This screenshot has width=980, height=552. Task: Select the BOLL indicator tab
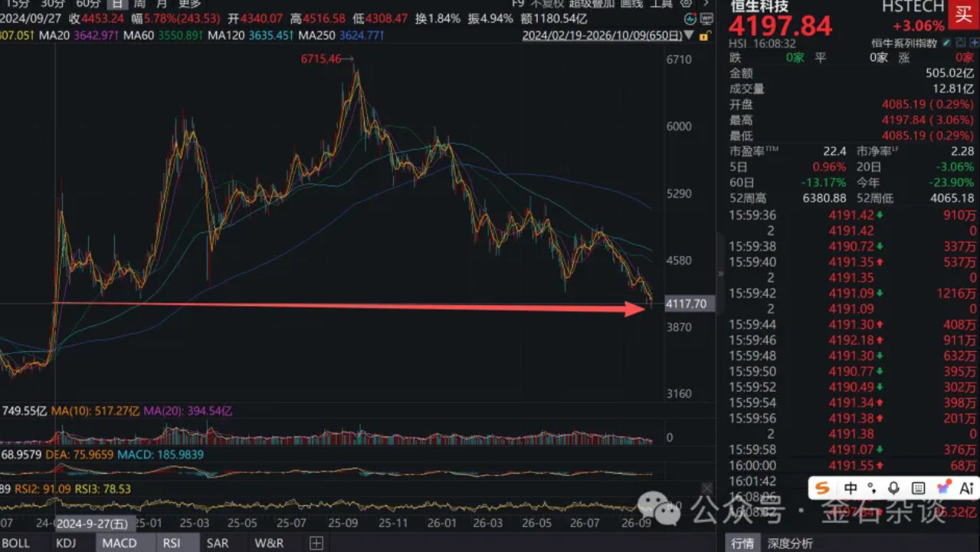[16, 543]
